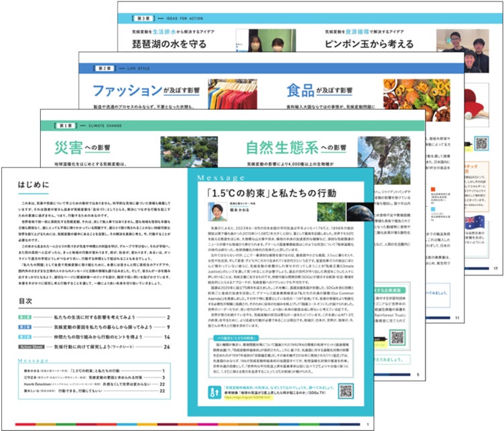The image size is (504, 431).
Task: Click the パリ協定と「1.5℃の約束」 box label
Action: (236, 338)
